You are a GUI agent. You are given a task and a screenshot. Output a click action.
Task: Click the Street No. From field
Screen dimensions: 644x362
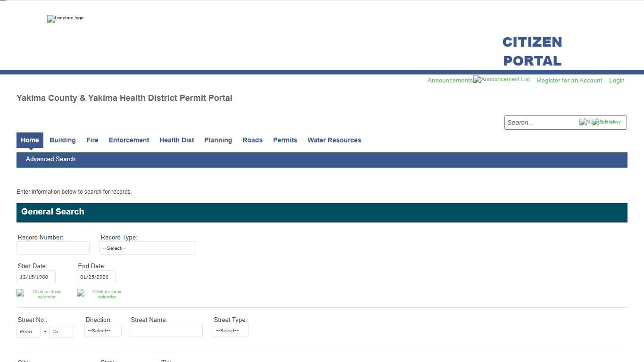click(x=28, y=332)
